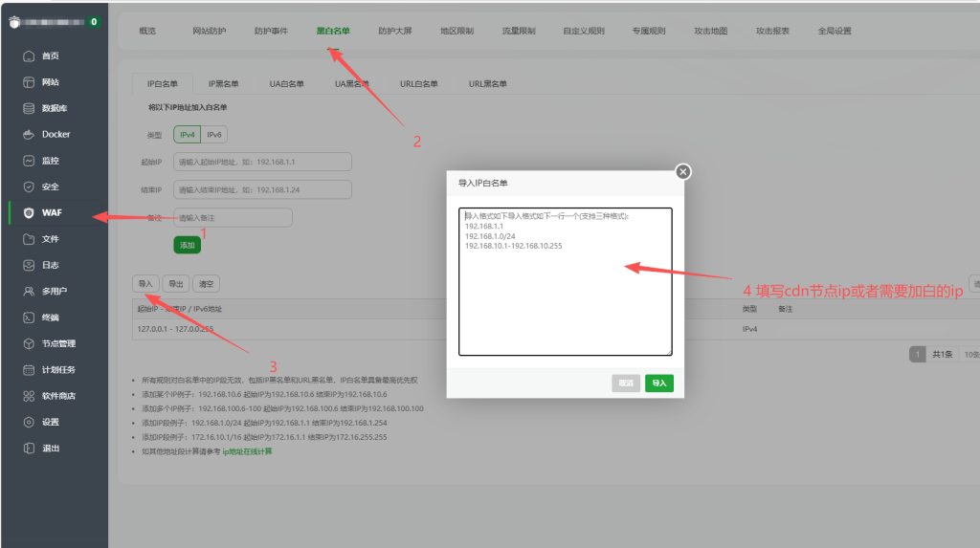The image size is (980, 548).
Task: Focus the 起始IP input field
Action: click(x=262, y=163)
